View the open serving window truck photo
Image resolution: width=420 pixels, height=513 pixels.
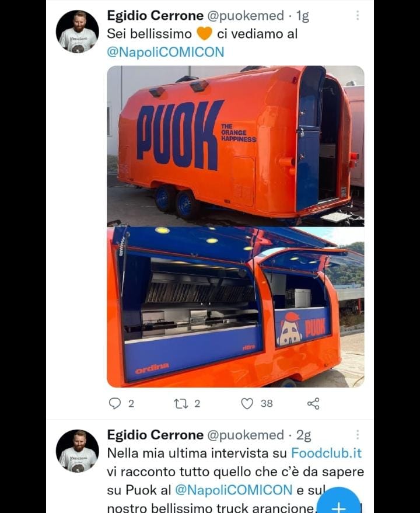point(236,307)
